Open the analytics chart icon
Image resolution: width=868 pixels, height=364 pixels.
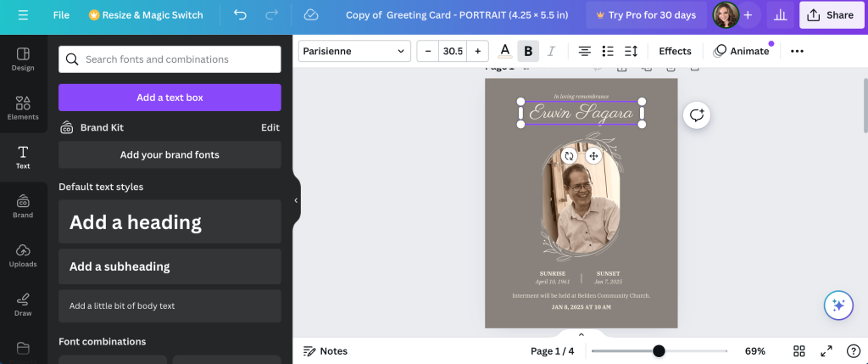780,15
